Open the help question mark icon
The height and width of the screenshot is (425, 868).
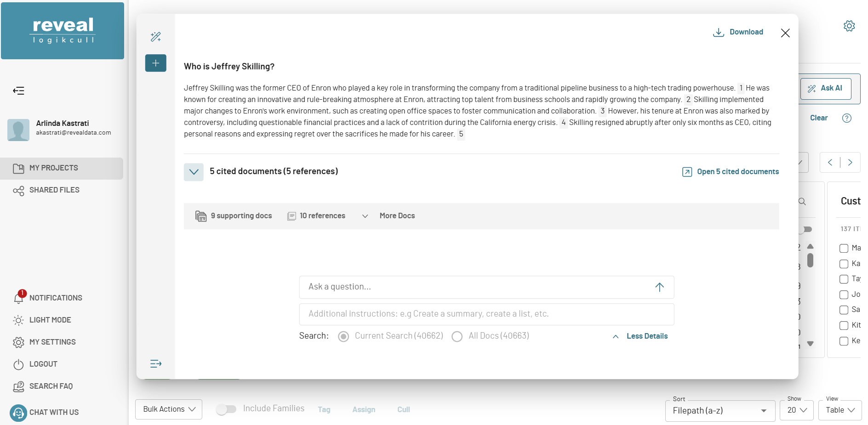click(846, 118)
